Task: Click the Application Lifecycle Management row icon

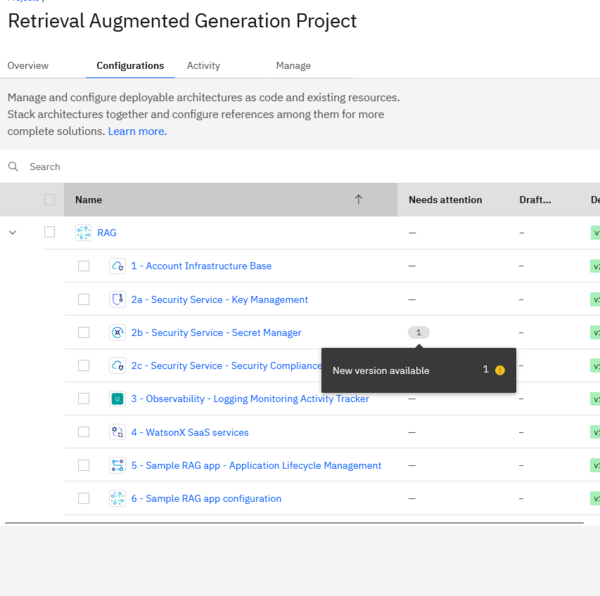Action: pos(117,465)
